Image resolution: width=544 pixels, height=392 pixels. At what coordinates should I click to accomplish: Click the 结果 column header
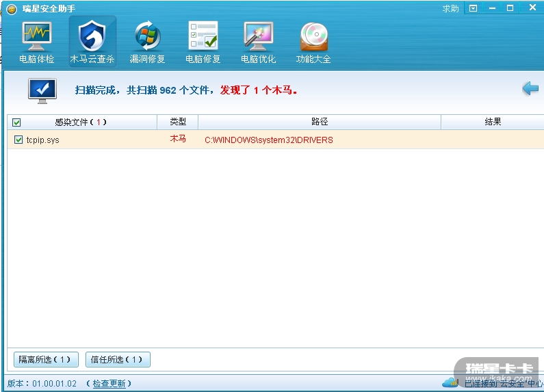[493, 122]
